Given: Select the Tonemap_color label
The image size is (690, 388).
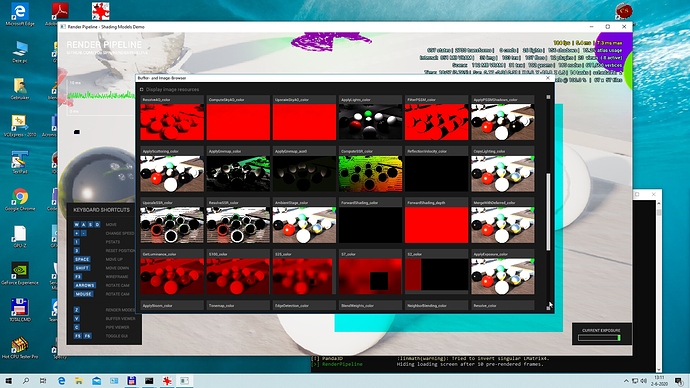Looking at the screenshot, I should tap(221, 306).
